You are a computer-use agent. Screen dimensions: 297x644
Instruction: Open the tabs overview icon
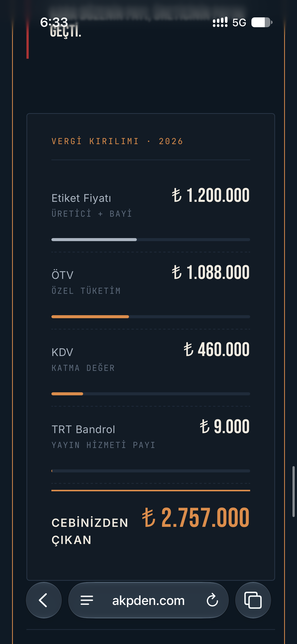pyautogui.click(x=253, y=600)
